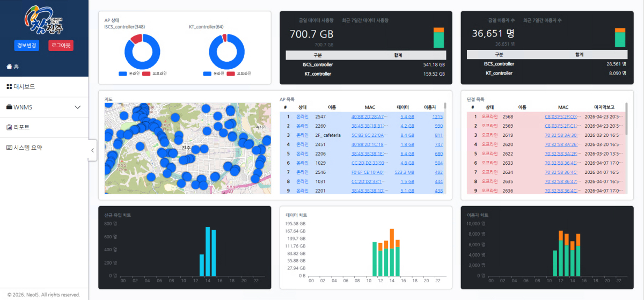The image size is (644, 300).
Task: Open MAC link 5C:83:6C:22:0A for 2F_ cafeteria
Action: 368,135
